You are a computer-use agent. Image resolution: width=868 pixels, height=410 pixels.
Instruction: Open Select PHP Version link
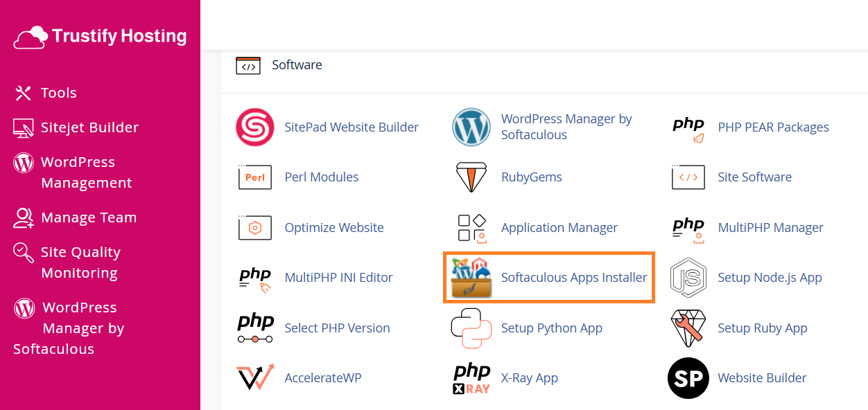click(337, 328)
